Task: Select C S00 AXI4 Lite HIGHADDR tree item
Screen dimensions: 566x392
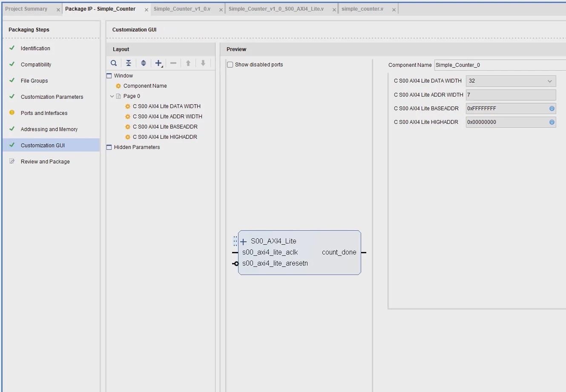Action: click(165, 137)
